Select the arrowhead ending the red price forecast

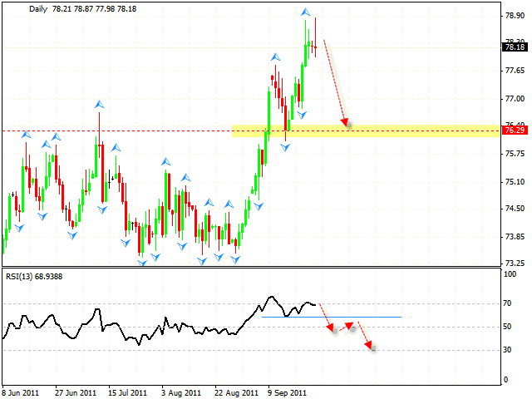(347, 126)
